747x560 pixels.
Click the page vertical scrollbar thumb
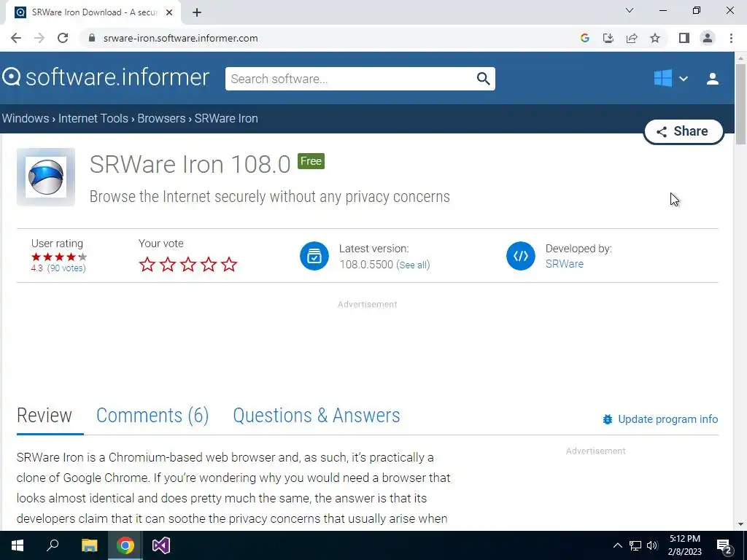click(740, 104)
